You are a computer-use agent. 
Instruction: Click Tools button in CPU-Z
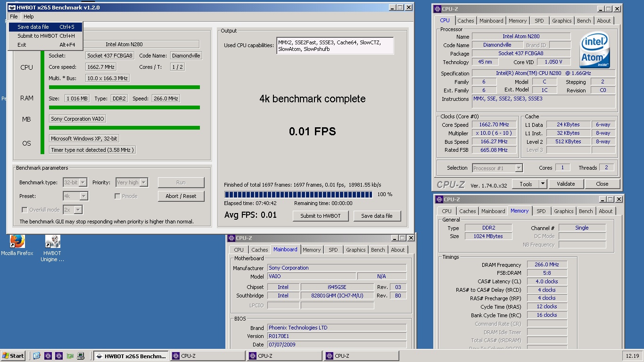(526, 184)
